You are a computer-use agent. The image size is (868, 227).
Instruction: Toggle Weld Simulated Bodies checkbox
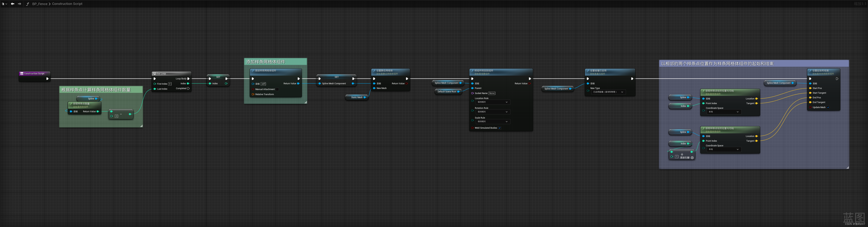500,128
